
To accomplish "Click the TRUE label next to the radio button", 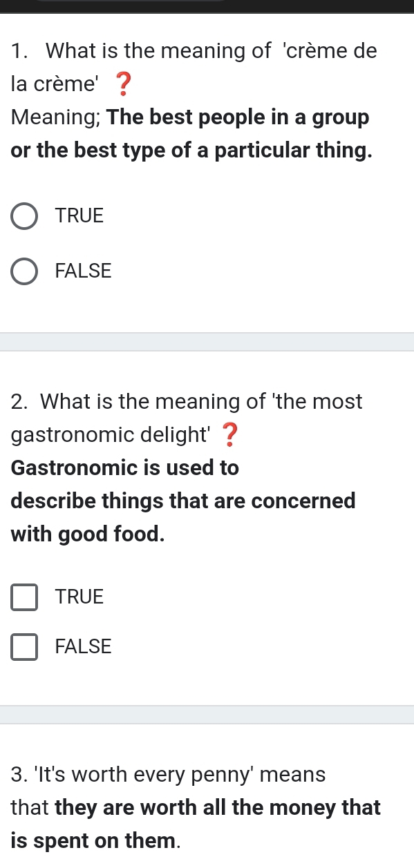I will 79,216.
